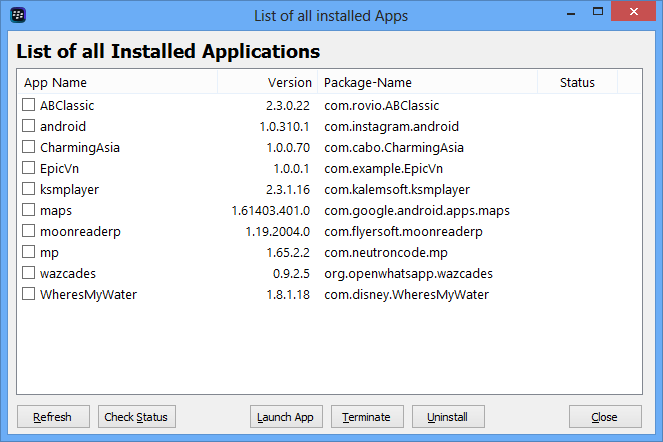This screenshot has width=663, height=442.
Task: Click the Launch App button
Action: [286, 417]
